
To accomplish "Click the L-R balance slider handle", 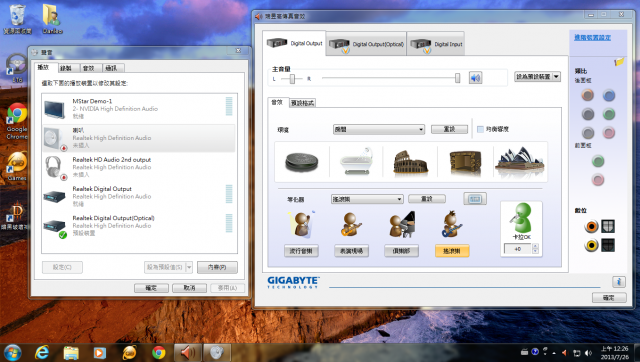I will (292, 79).
